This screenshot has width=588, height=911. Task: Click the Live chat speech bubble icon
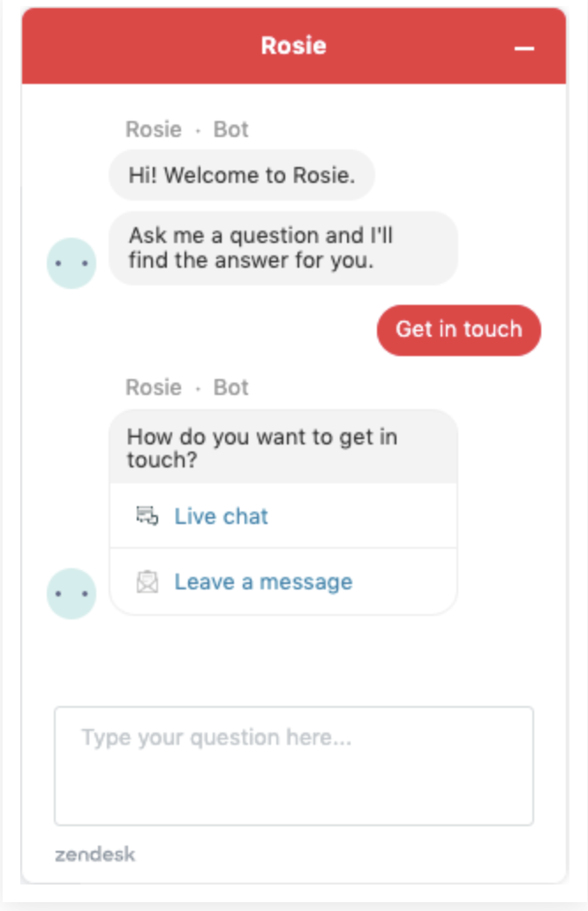click(147, 516)
